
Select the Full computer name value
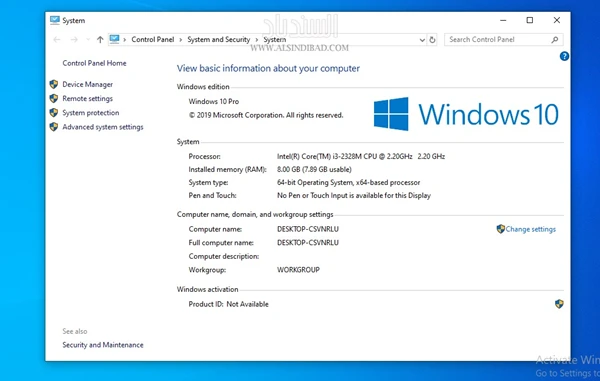pyautogui.click(x=308, y=243)
